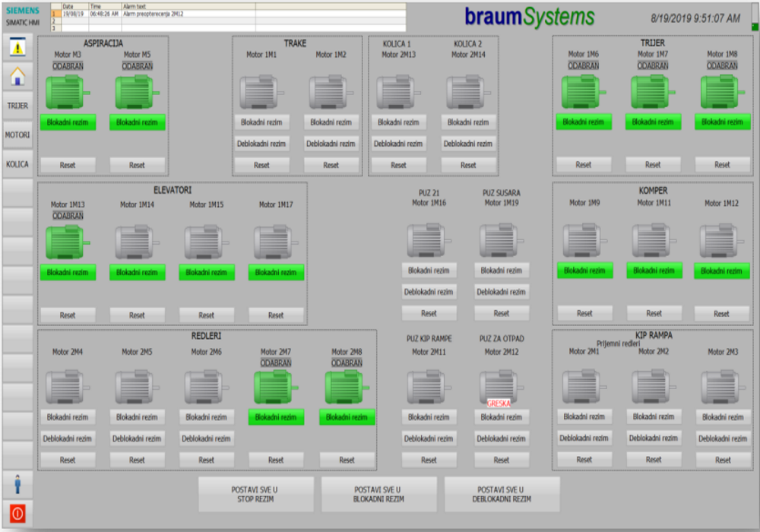Open the KOLICA sidebar menu item
Viewport: 760px width, 532px height.
tap(17, 163)
